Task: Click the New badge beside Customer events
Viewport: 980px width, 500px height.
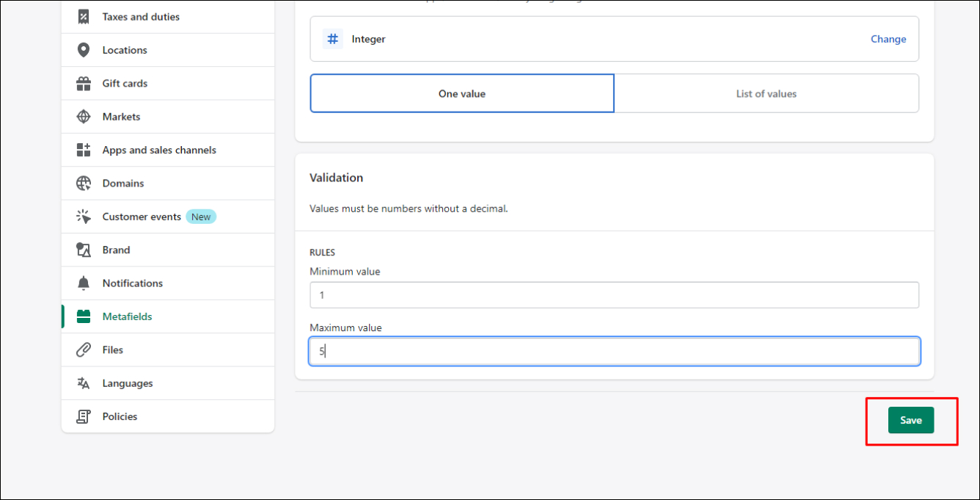Action: click(x=201, y=217)
